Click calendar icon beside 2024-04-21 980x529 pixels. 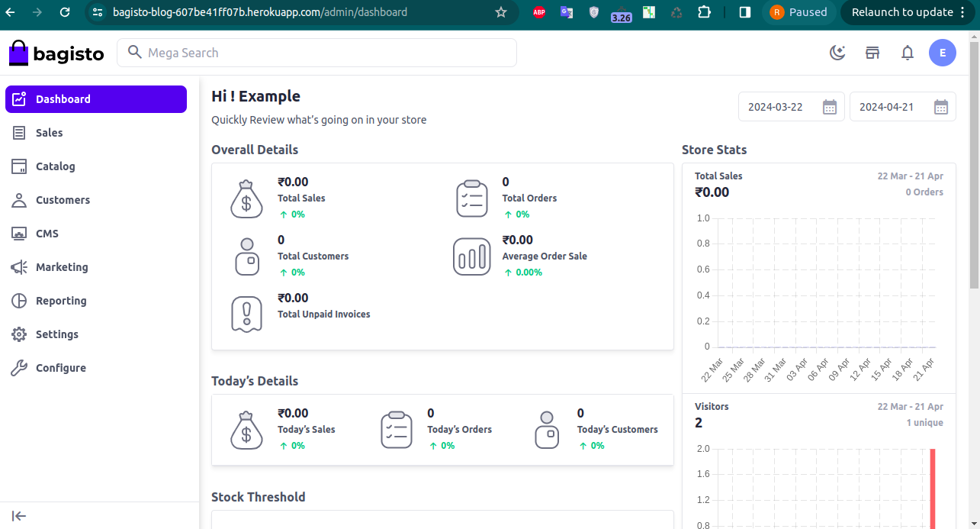[x=941, y=107]
